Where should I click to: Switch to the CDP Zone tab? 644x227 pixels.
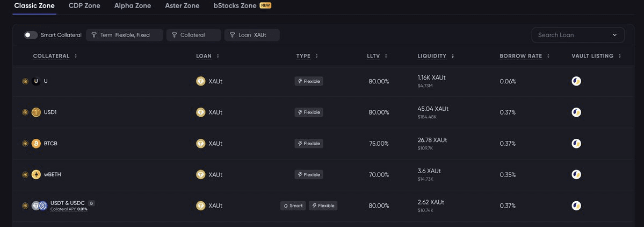point(84,6)
